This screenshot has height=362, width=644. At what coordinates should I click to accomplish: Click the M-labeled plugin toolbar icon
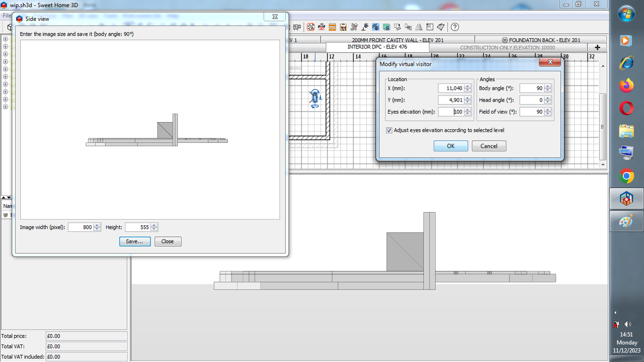[343, 27]
